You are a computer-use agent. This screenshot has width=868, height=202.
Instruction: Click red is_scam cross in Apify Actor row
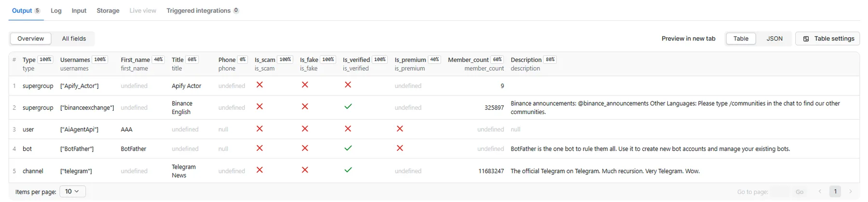click(x=259, y=85)
